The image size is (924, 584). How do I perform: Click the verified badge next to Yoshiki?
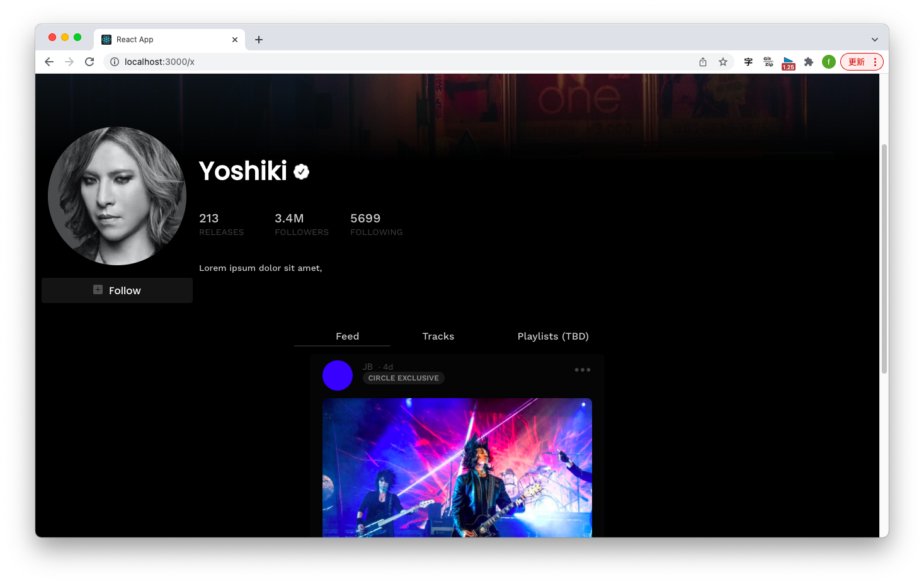pos(302,171)
